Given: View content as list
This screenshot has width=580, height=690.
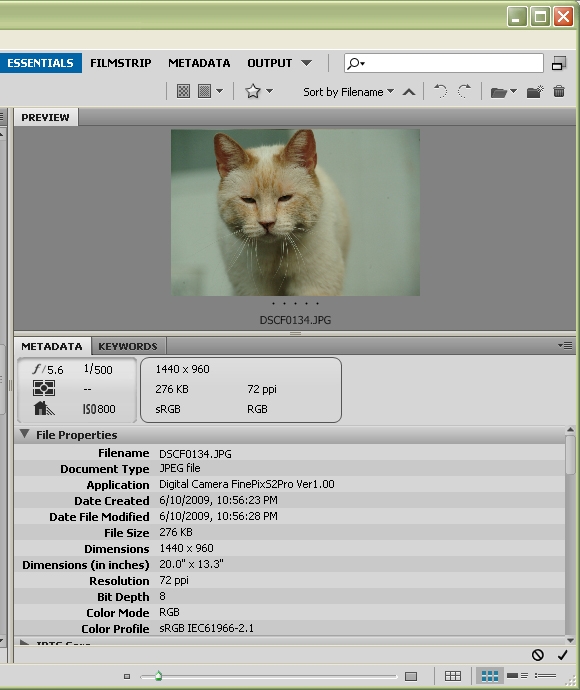Looking at the screenshot, I should (x=546, y=676).
